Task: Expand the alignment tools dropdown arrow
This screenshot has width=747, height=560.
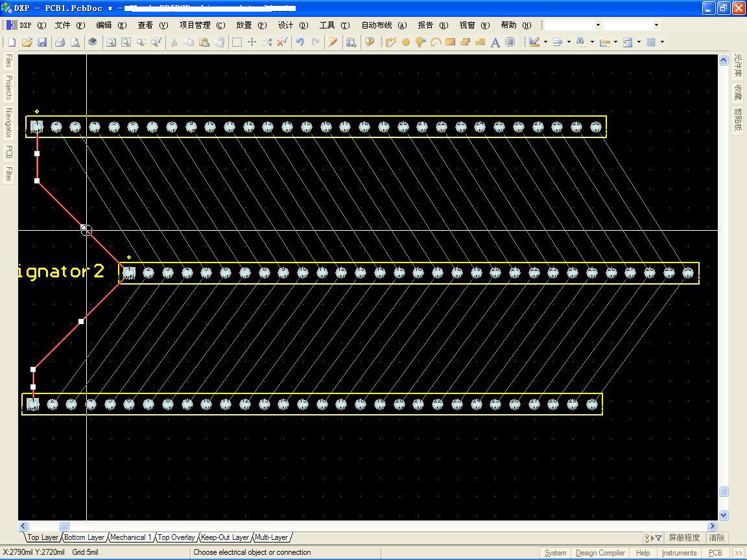Action: click(x=569, y=42)
